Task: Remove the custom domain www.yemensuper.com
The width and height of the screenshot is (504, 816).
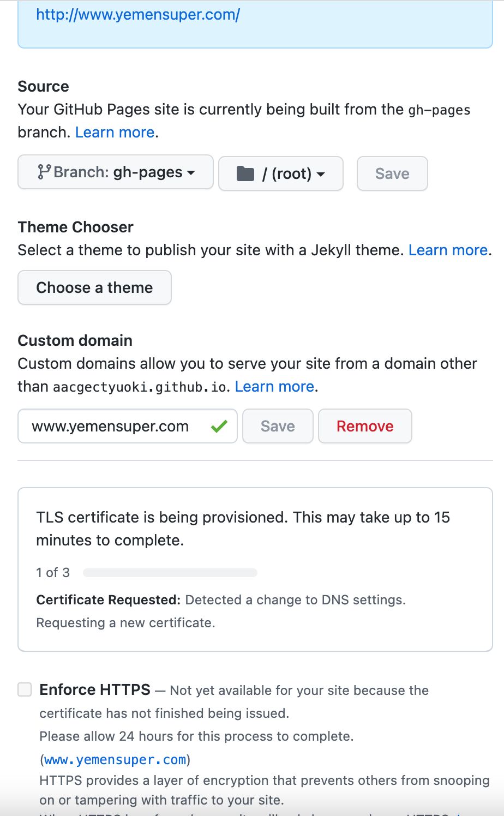Action: (365, 427)
